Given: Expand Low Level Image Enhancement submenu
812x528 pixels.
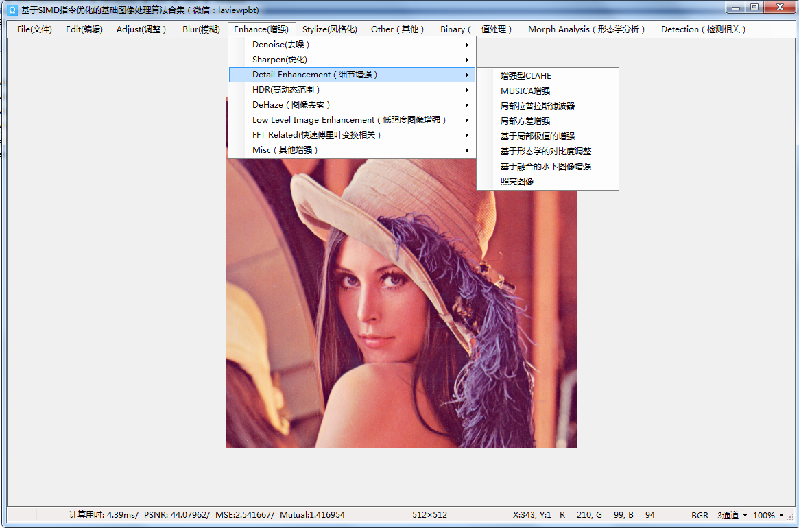Looking at the screenshot, I should pos(352,119).
